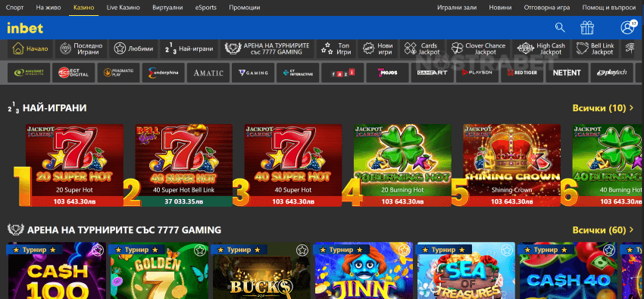Go to Отговорна игра link

click(x=547, y=8)
